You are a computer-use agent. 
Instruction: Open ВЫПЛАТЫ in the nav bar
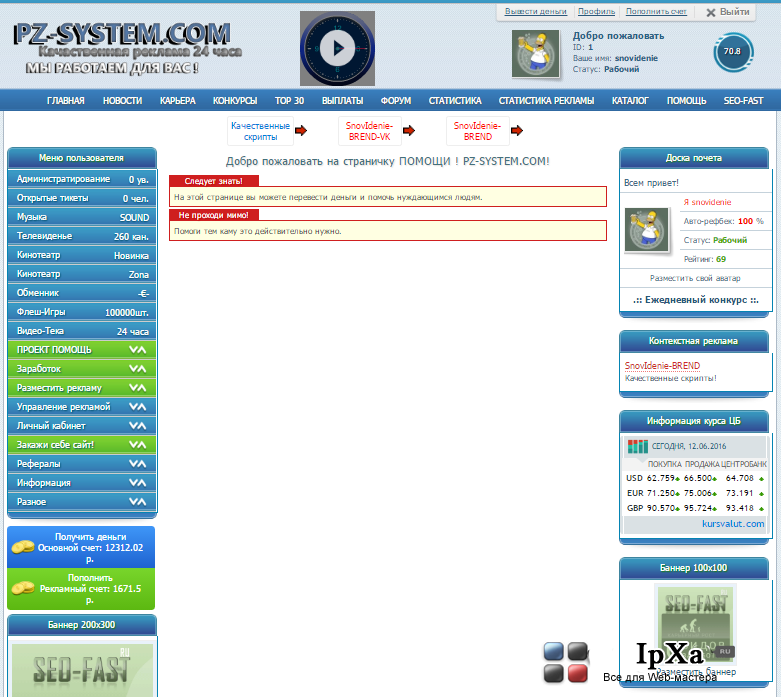(x=342, y=101)
